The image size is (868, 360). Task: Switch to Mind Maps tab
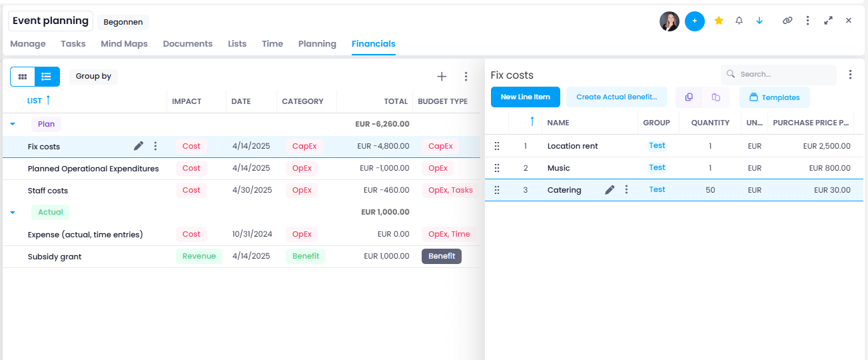[x=124, y=43]
